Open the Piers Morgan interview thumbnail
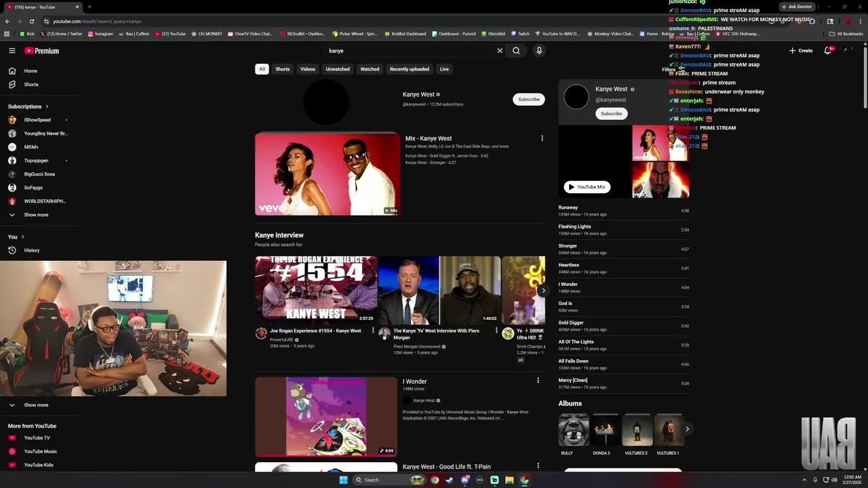868x488 pixels. [439, 290]
